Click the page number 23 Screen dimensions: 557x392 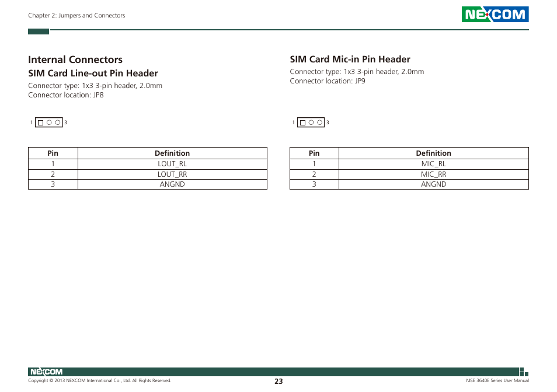pyautogui.click(x=278, y=381)
